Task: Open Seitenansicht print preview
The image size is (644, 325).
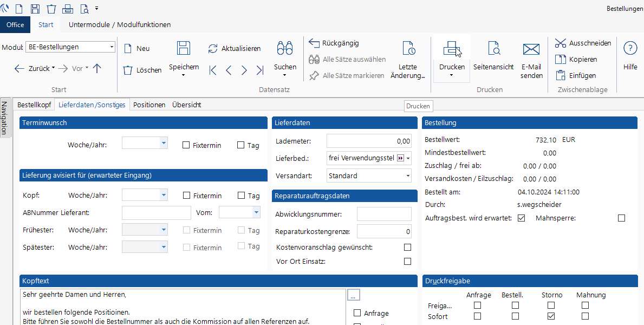Action: click(493, 49)
